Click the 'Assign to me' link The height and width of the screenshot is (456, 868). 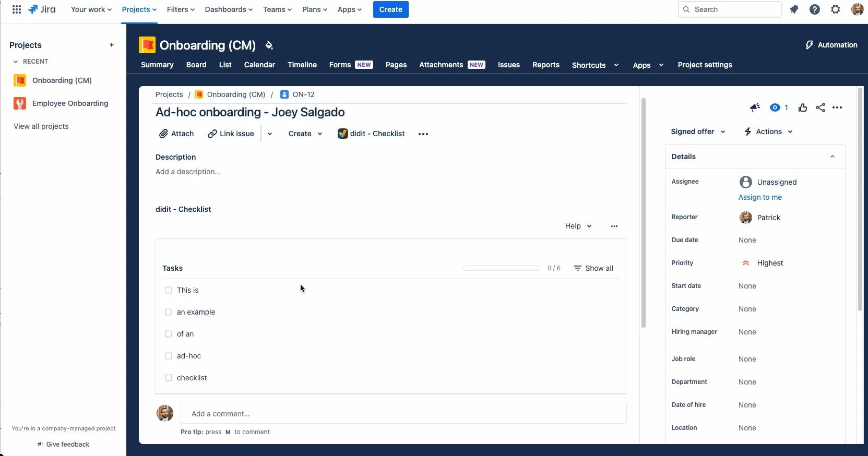click(760, 197)
